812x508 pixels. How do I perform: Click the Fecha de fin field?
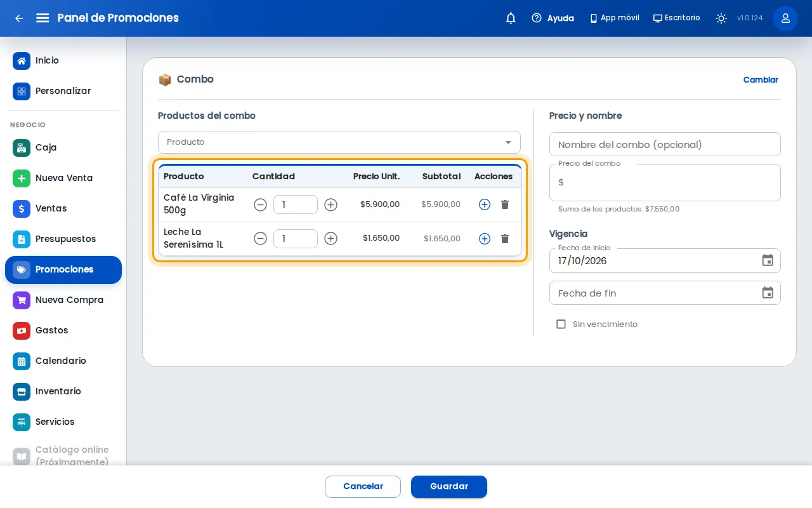click(x=665, y=293)
